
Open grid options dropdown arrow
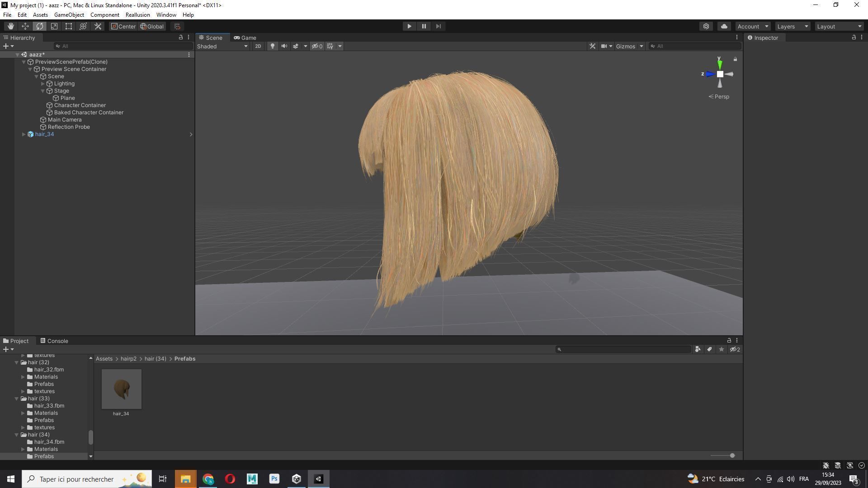(340, 46)
